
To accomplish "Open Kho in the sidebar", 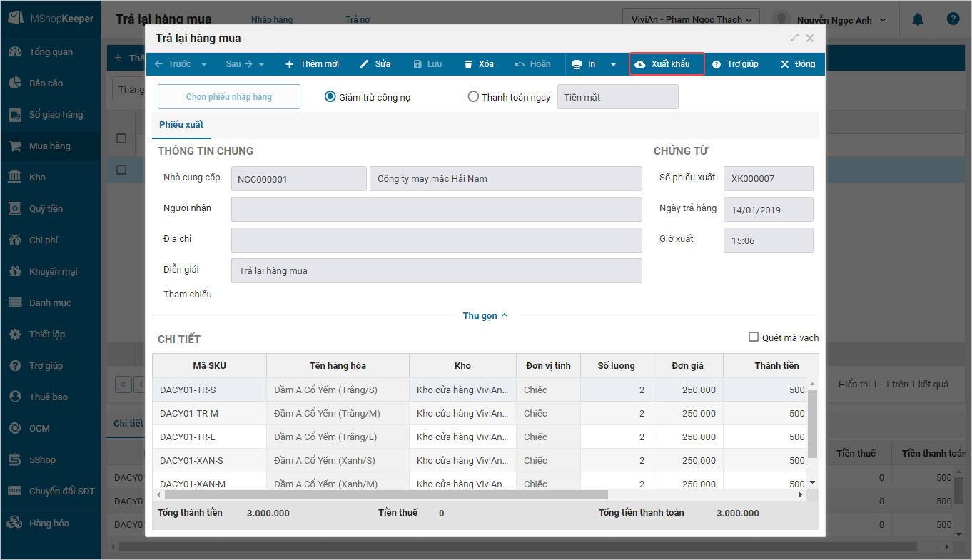I will point(37,178).
